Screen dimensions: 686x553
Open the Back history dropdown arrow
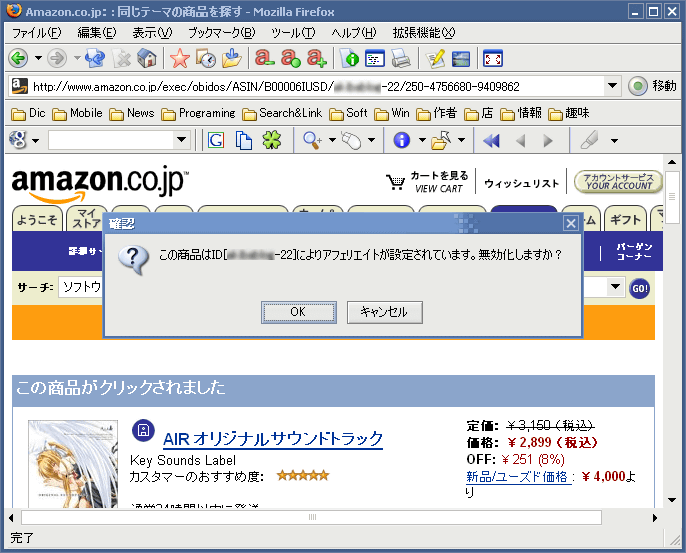38,58
